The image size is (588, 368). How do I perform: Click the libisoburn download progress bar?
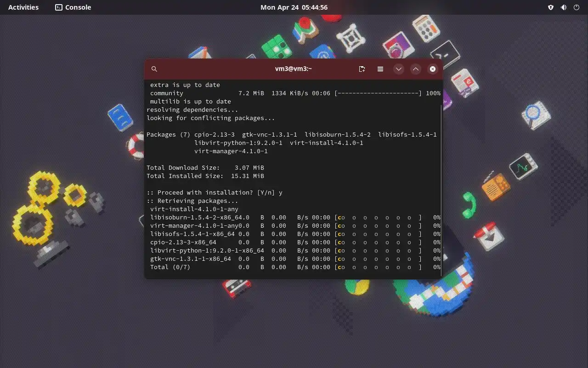[x=378, y=218]
